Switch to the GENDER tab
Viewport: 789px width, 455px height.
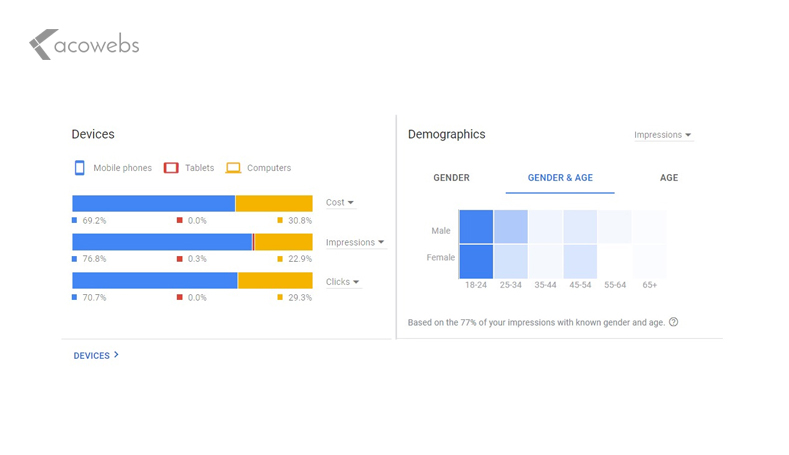coord(451,178)
